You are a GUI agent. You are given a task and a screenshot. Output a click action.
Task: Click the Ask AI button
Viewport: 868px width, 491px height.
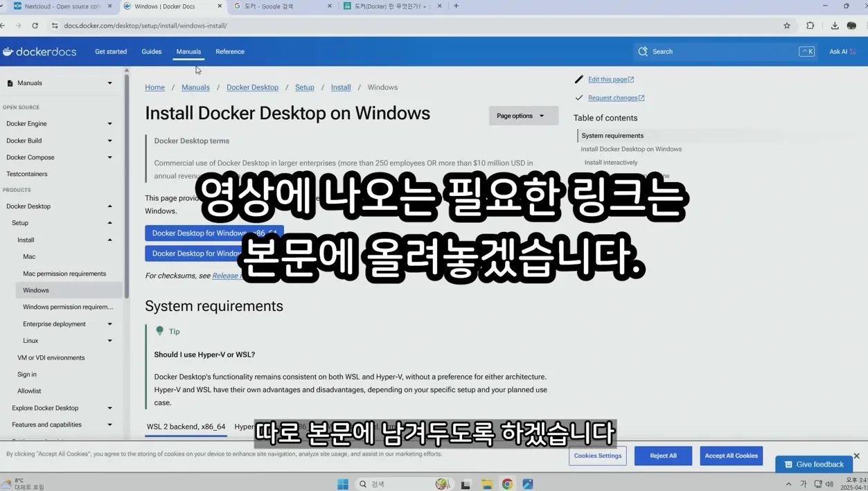(x=842, y=51)
